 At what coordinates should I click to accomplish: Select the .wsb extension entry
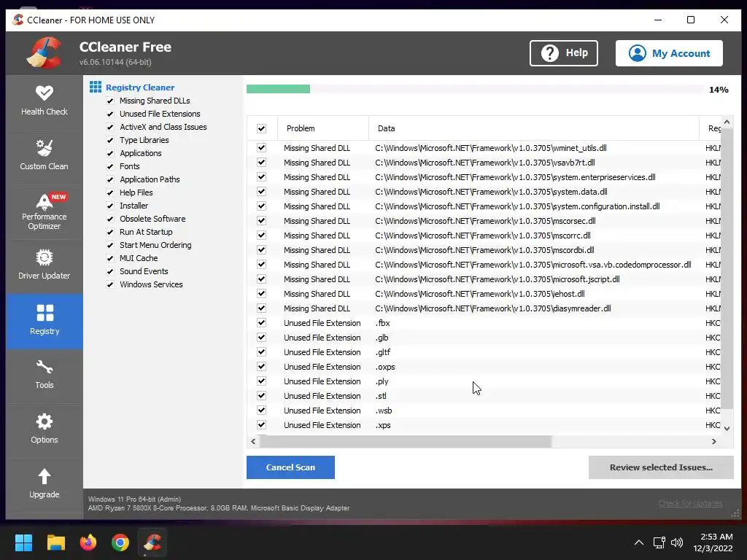click(484, 411)
